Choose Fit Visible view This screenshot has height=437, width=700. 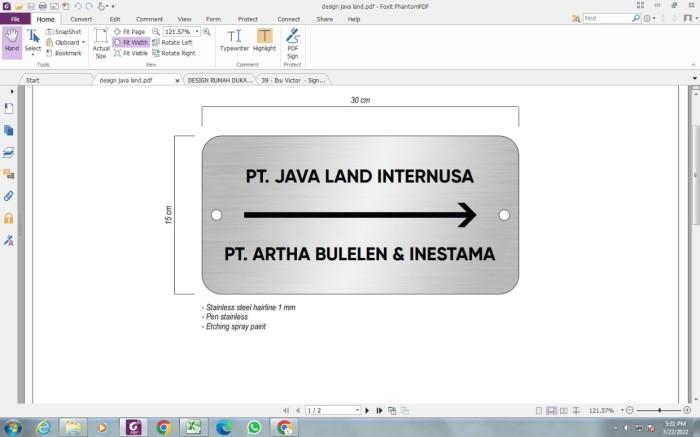point(130,53)
